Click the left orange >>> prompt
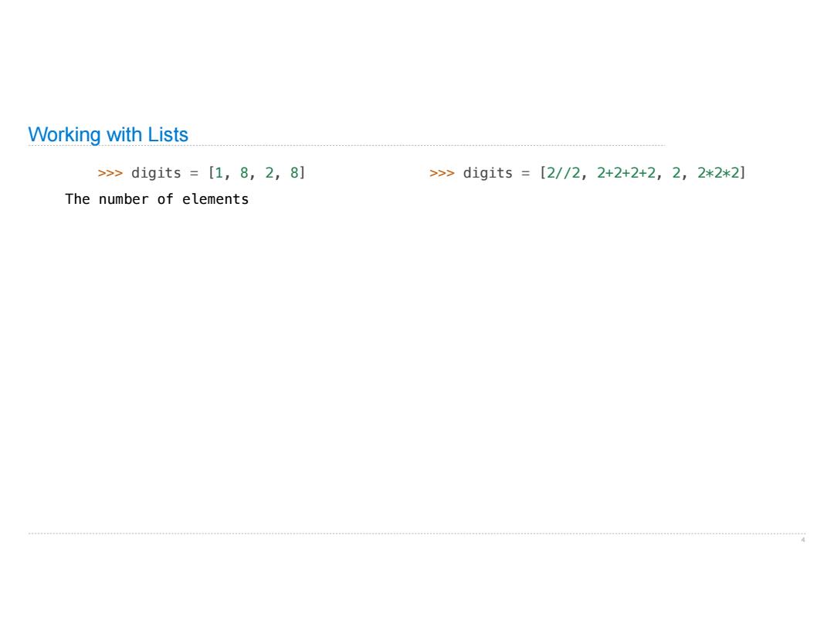834x644 pixels. [110, 174]
